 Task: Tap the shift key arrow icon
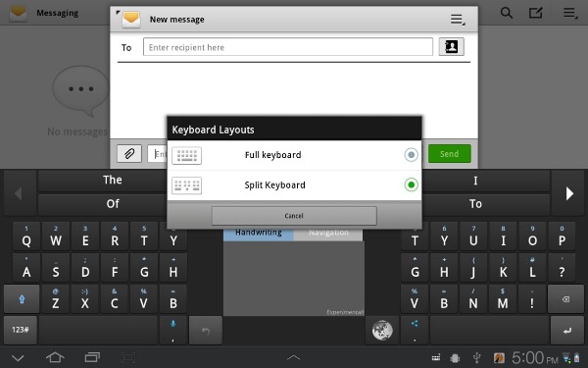[x=22, y=299]
